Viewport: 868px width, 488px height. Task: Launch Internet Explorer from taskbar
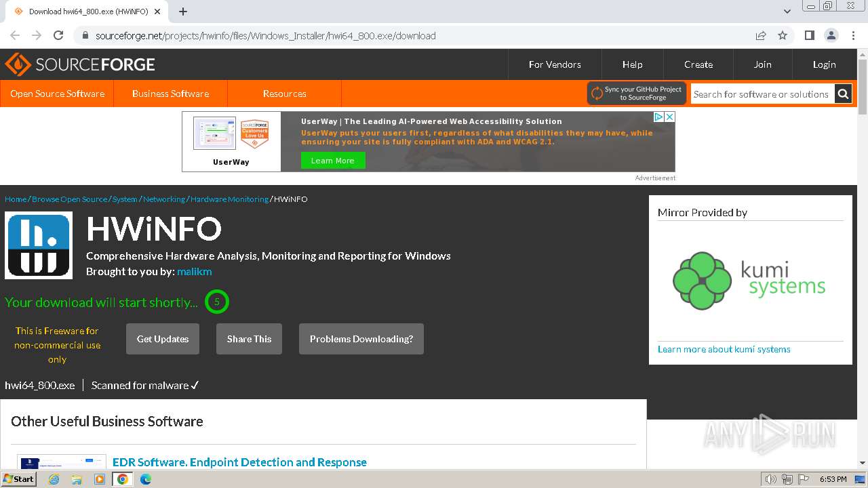54,479
